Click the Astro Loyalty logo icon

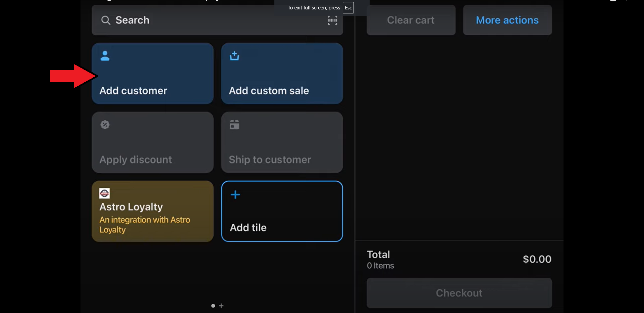pyautogui.click(x=104, y=193)
